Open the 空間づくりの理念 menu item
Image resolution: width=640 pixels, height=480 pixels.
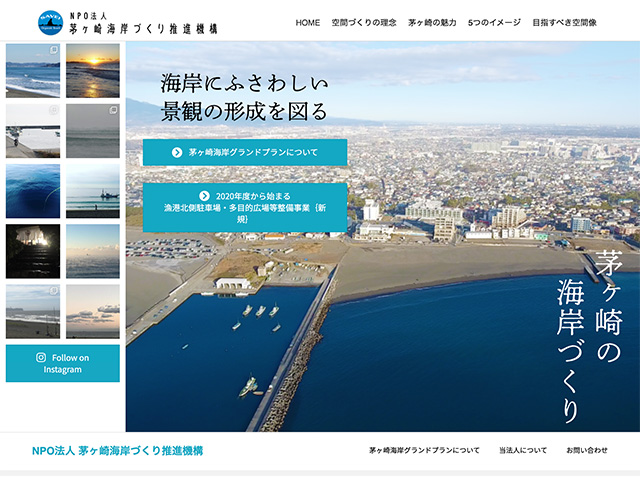click(364, 23)
